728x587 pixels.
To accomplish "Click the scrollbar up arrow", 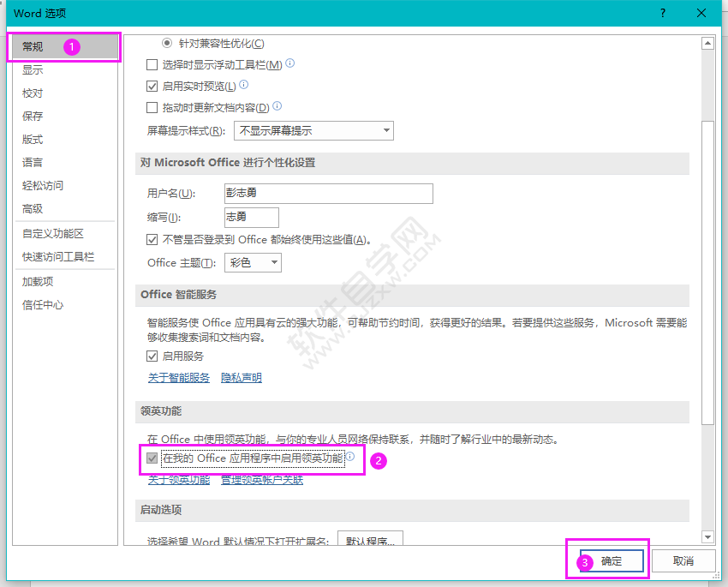I will coord(709,42).
